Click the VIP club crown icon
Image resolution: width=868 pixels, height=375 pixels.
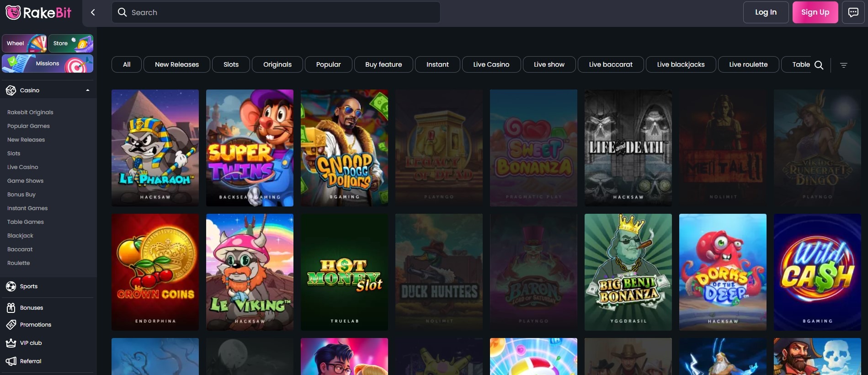(x=11, y=343)
